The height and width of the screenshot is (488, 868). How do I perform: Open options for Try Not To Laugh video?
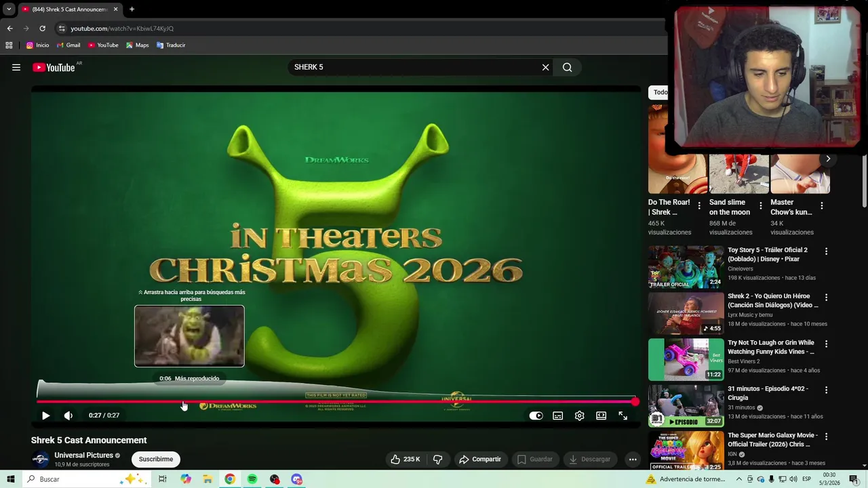[826, 344]
